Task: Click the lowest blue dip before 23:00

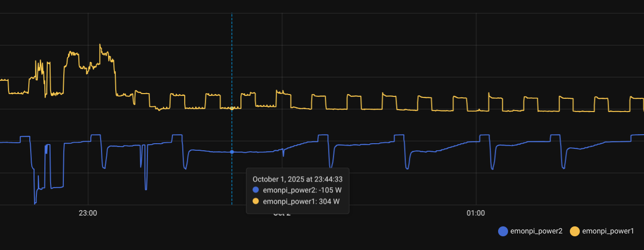Action: pos(34,203)
